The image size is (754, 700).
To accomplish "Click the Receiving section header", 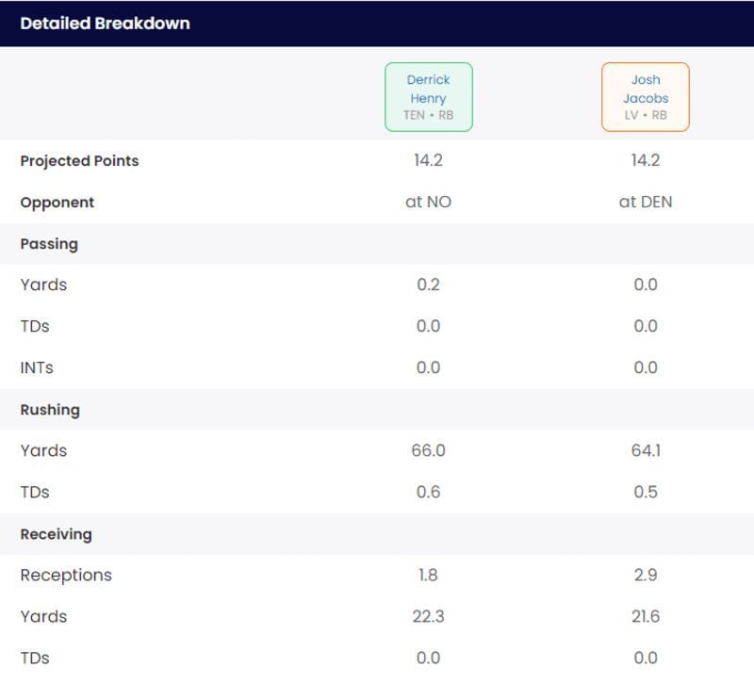I will tap(56, 534).
